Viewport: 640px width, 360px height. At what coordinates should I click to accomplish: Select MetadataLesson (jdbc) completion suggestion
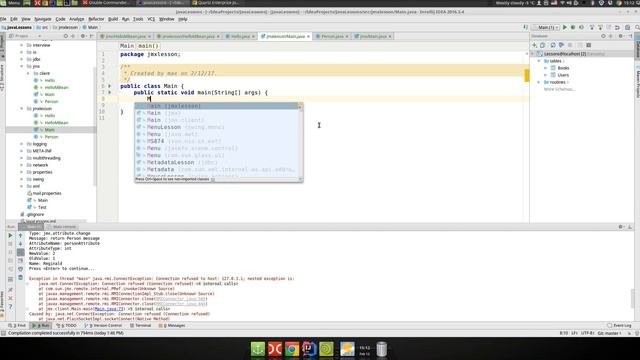click(219, 162)
